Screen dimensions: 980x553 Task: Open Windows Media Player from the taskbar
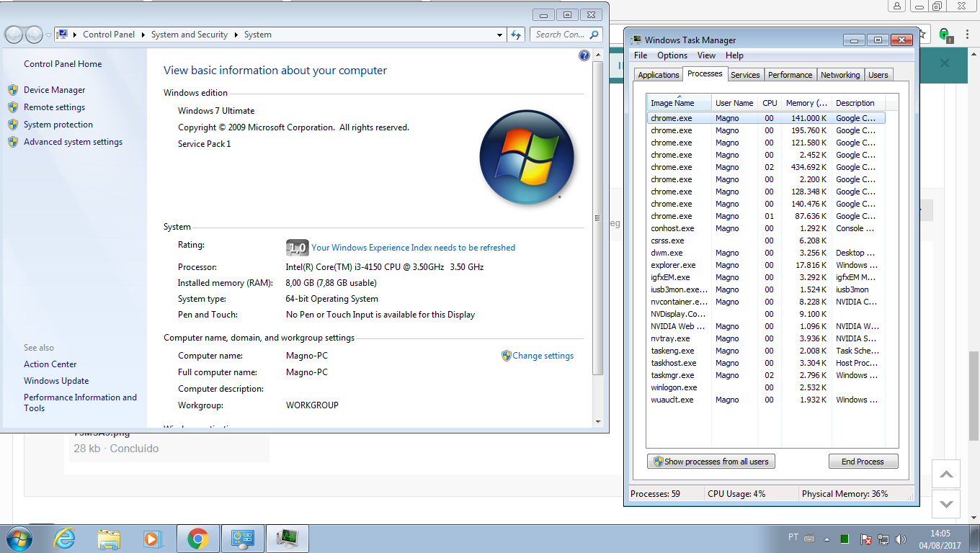[x=152, y=538]
